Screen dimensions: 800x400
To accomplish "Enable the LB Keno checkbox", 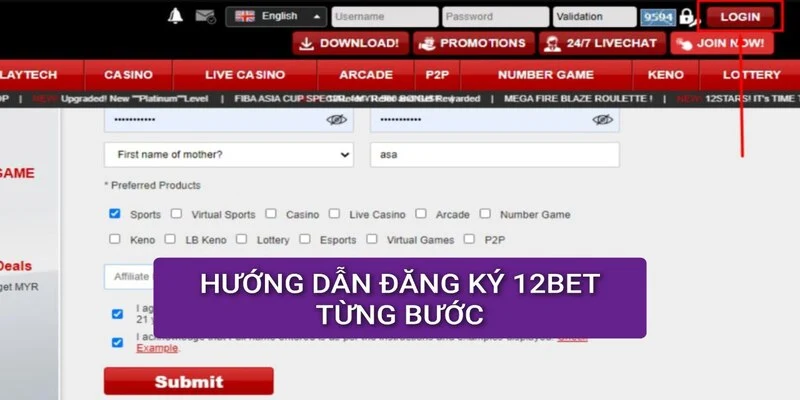I will coord(170,239).
